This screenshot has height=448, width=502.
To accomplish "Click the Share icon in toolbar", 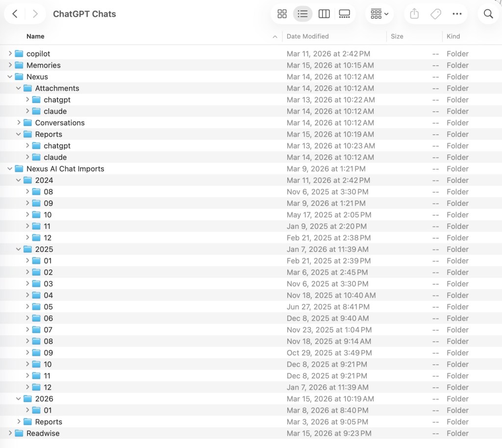I will (414, 14).
